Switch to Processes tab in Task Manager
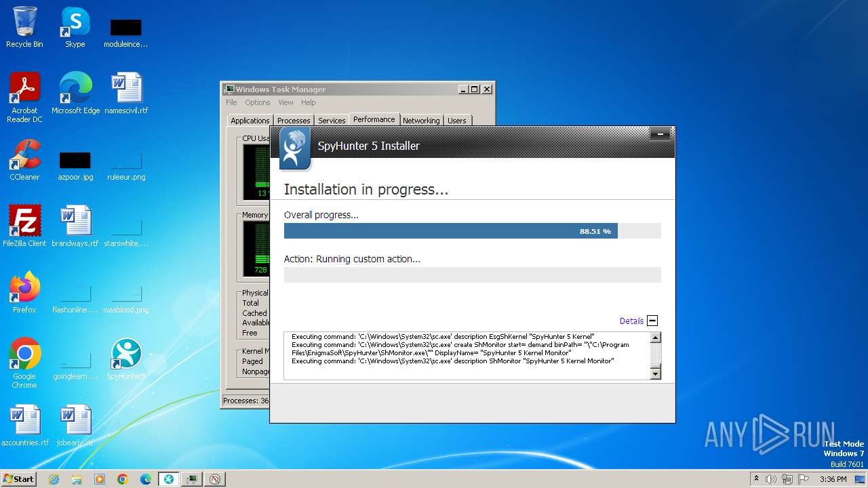Image resolution: width=868 pixels, height=488 pixels. (x=294, y=121)
